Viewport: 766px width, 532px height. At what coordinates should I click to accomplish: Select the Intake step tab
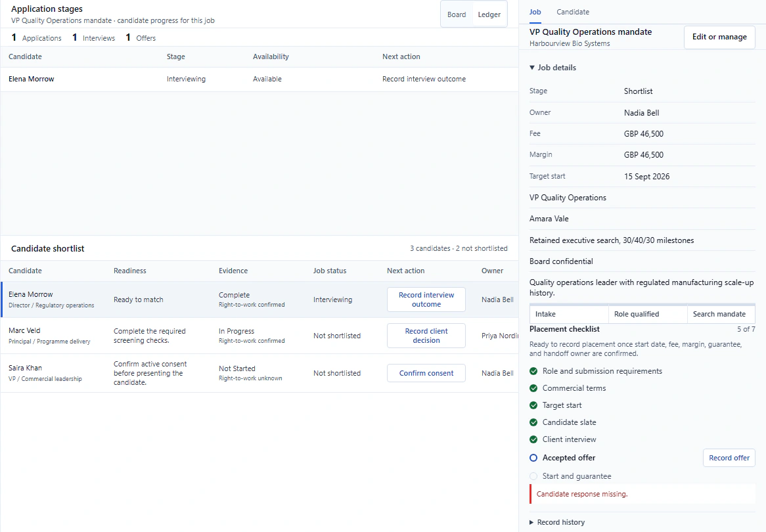[x=569, y=314]
